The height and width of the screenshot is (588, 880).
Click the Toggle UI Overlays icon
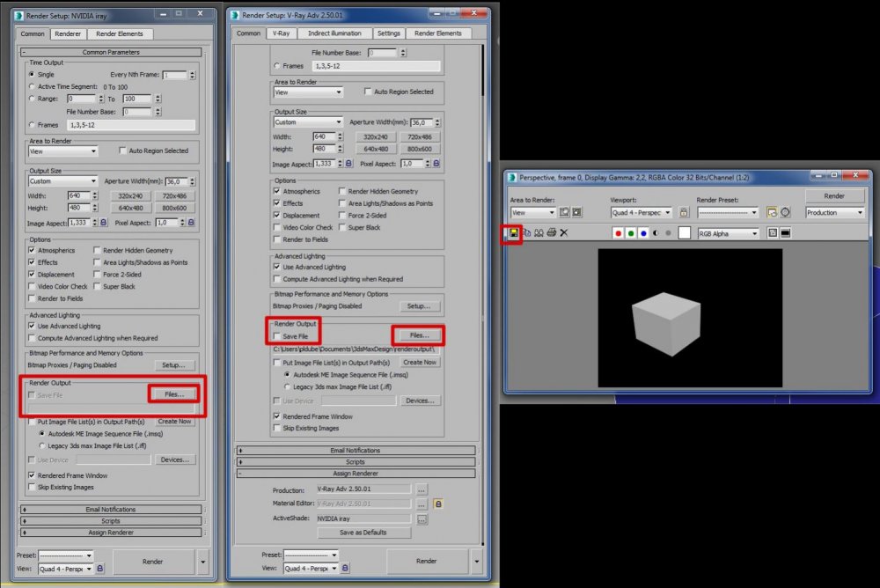click(773, 233)
